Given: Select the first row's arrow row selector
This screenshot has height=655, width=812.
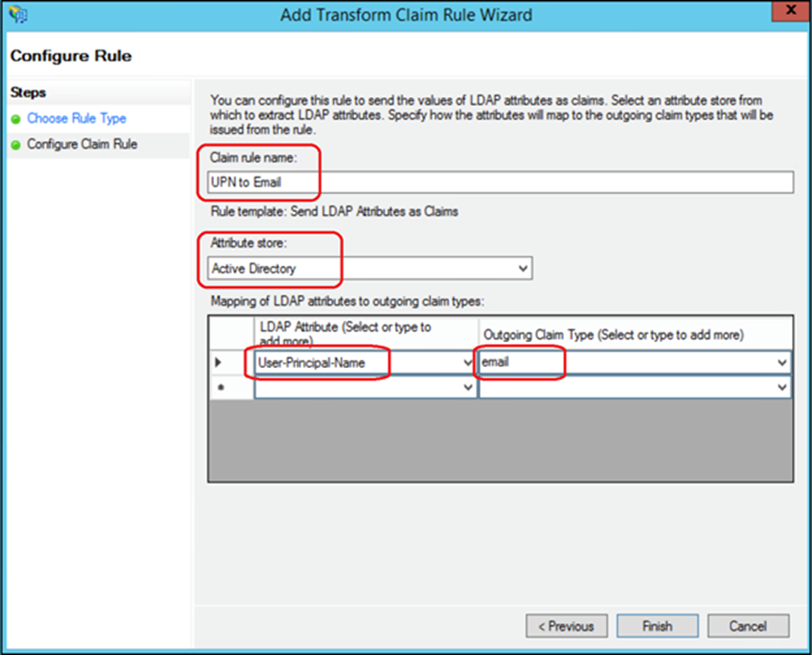Looking at the screenshot, I should click(220, 363).
